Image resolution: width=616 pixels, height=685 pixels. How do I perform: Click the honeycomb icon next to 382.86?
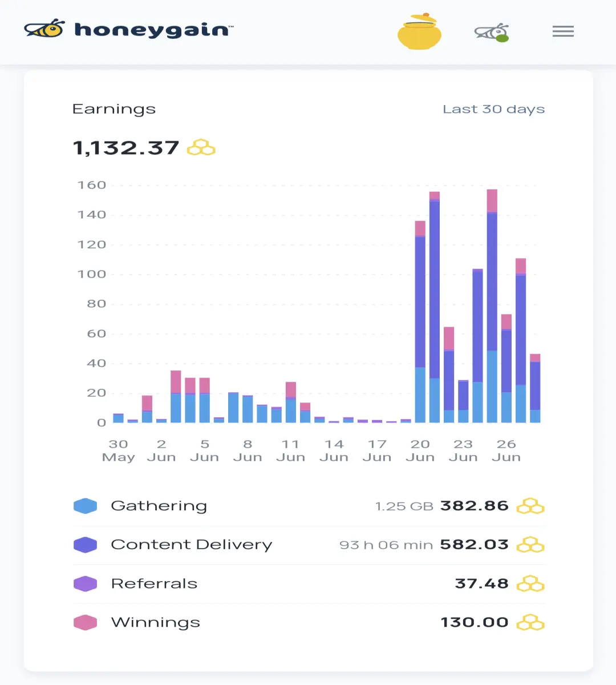(530, 506)
